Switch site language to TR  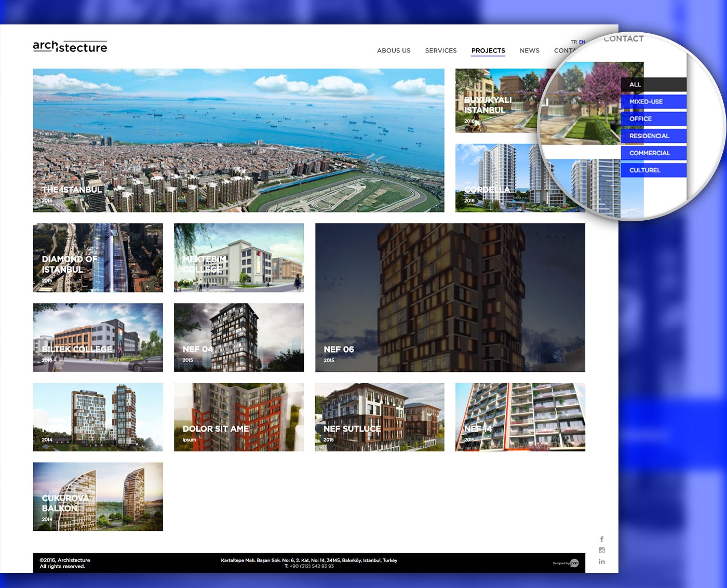click(574, 42)
